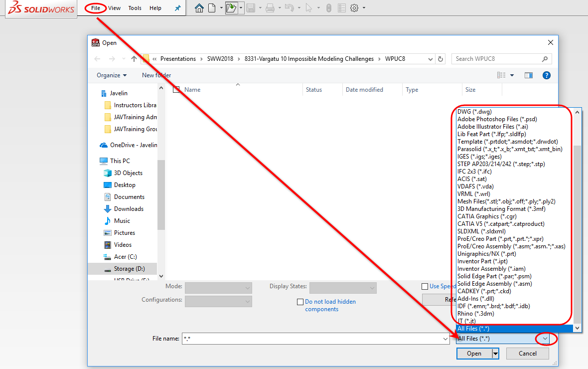Refresh the WPUC8 folder view
The width and height of the screenshot is (588, 369).
[441, 59]
